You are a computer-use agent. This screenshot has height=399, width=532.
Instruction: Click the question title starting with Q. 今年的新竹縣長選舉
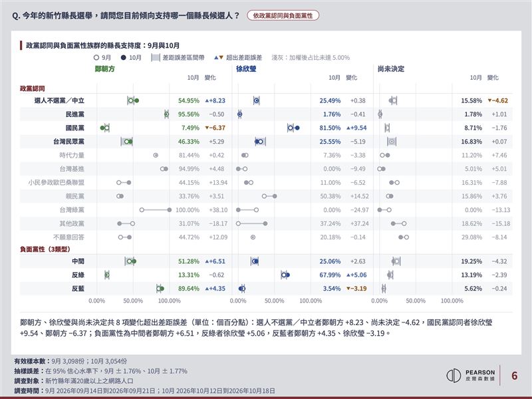[x=126, y=15]
